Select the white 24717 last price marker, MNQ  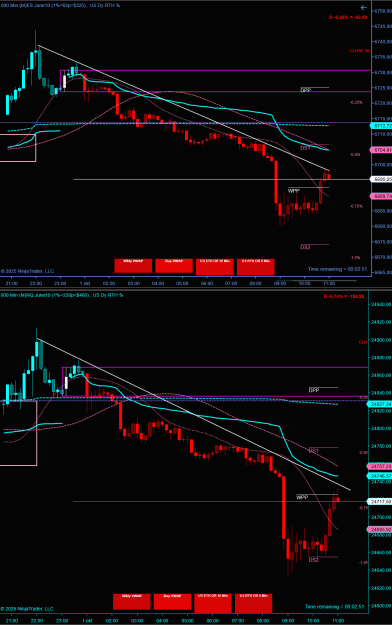(x=380, y=501)
